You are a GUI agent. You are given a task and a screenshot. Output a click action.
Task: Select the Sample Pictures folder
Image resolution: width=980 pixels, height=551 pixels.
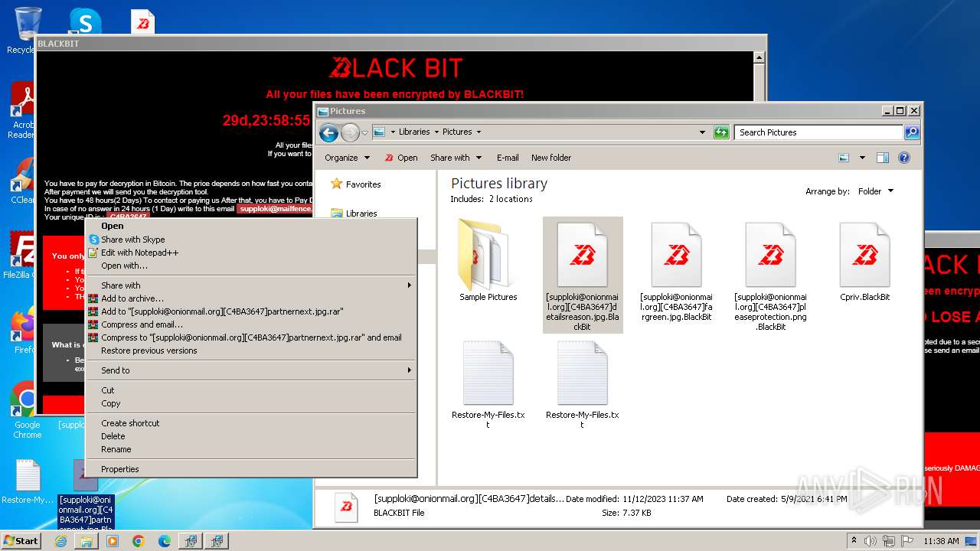[488, 260]
